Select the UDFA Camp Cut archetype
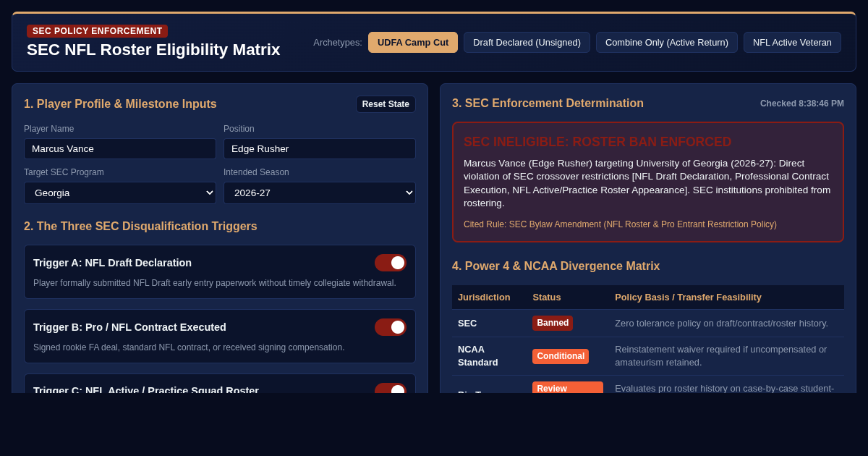 pos(413,42)
